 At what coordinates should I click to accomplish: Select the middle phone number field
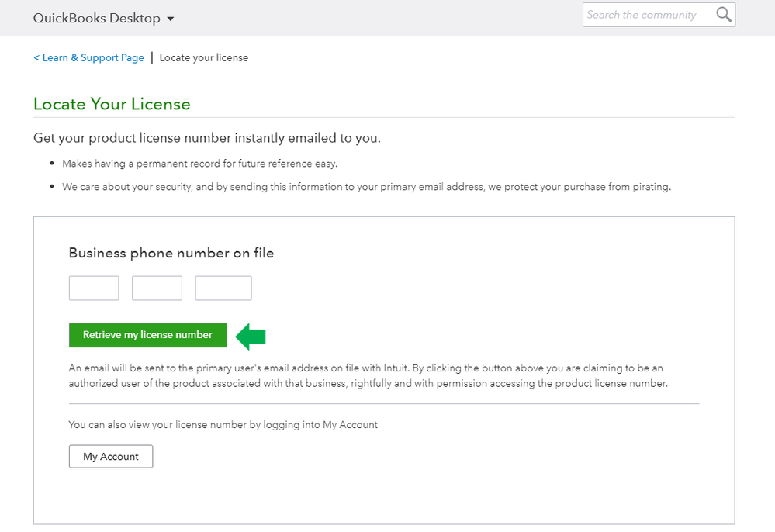coord(157,288)
